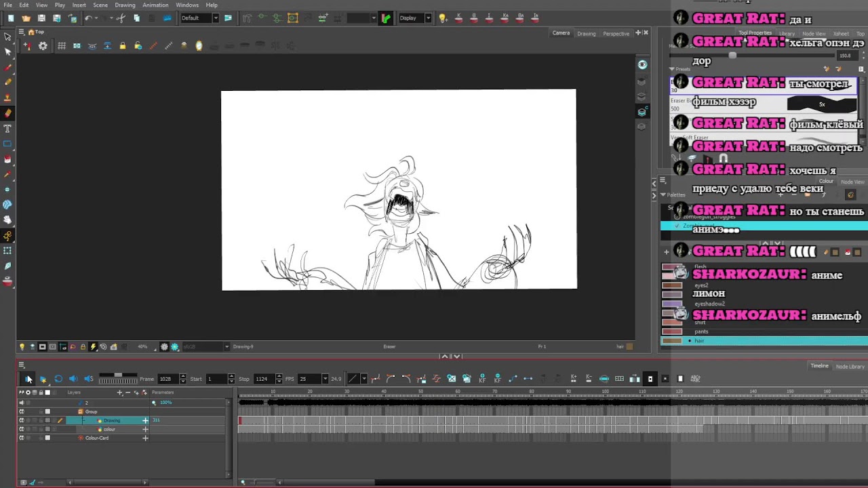The height and width of the screenshot is (488, 868).
Task: Click the Copy icon in top toolbar
Action: [x=136, y=18]
